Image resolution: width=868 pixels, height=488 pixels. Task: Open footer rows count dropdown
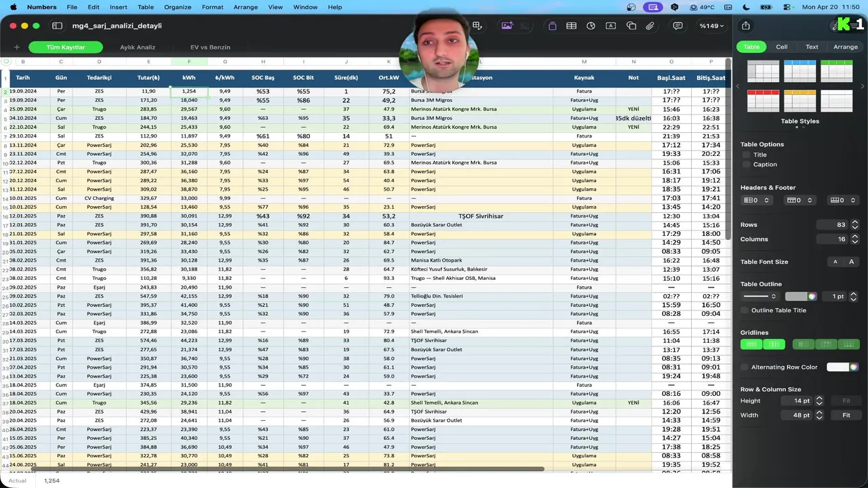(843, 200)
